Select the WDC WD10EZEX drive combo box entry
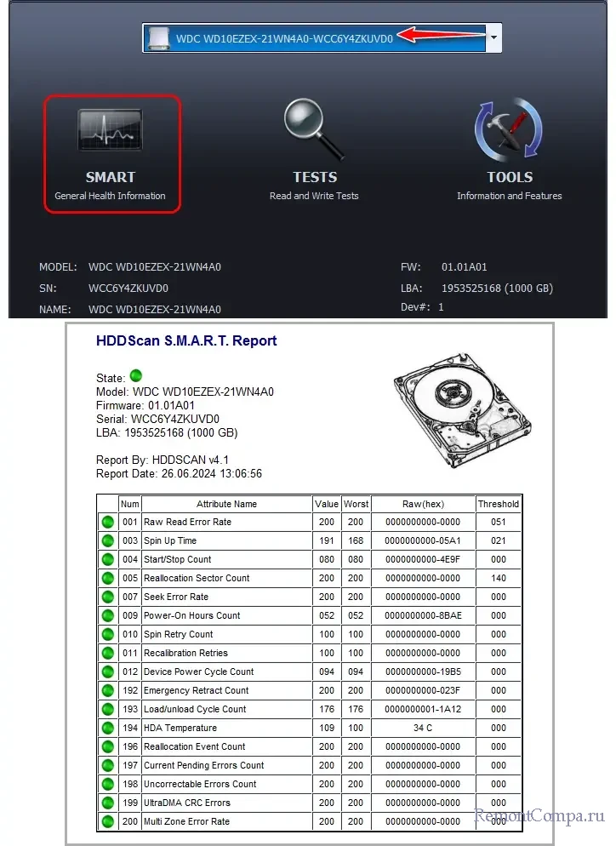Viewport: 616px width, 846px height. (x=284, y=38)
